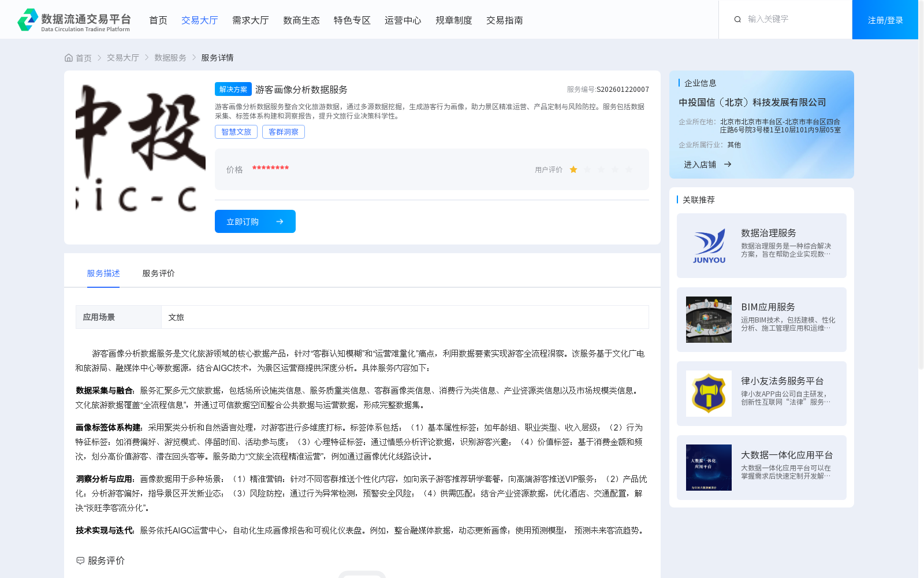The height and width of the screenshot is (578, 924).
Task: Open the 数据治理服务 recommendation title
Action: (x=769, y=233)
